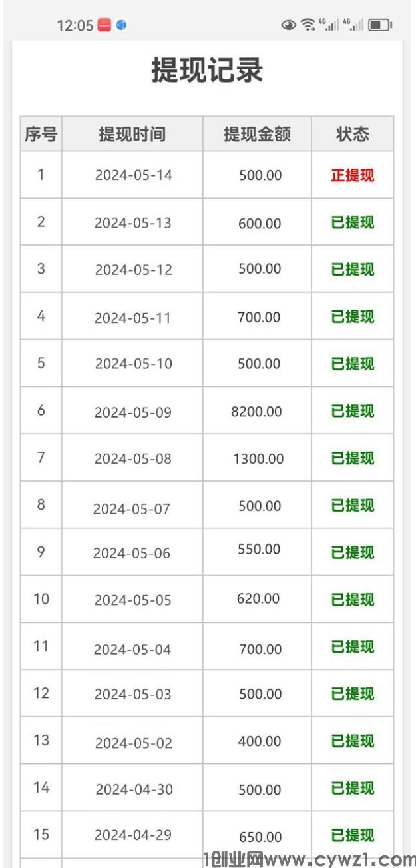The height and width of the screenshot is (868, 416).
Task: Click the 提现金额 column header
Action: [257, 134]
